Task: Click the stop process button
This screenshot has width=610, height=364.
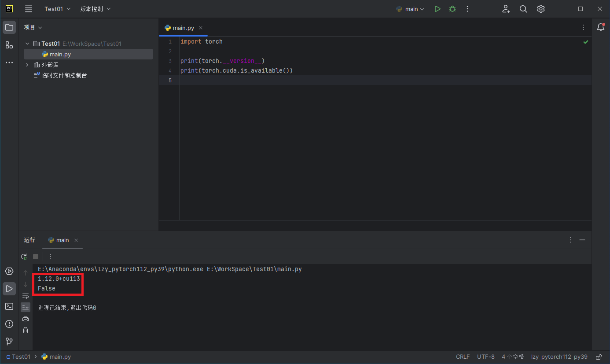Action: pyautogui.click(x=36, y=257)
